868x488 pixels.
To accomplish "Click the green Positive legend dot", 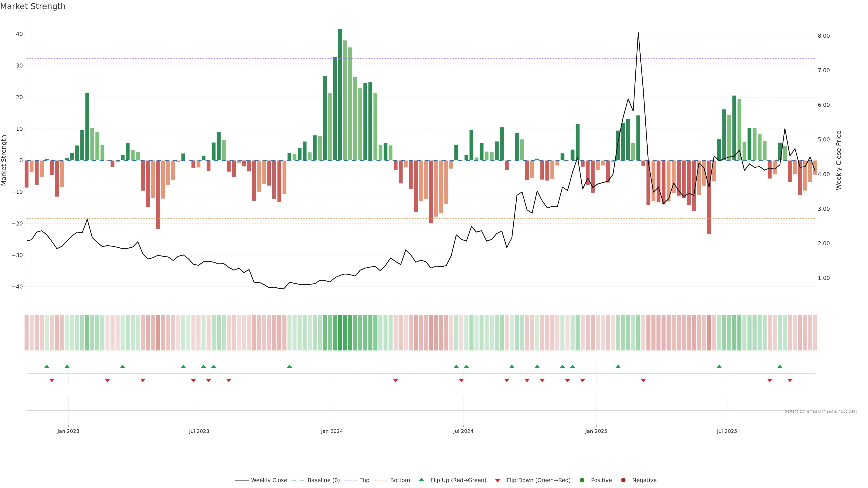I will (x=582, y=480).
